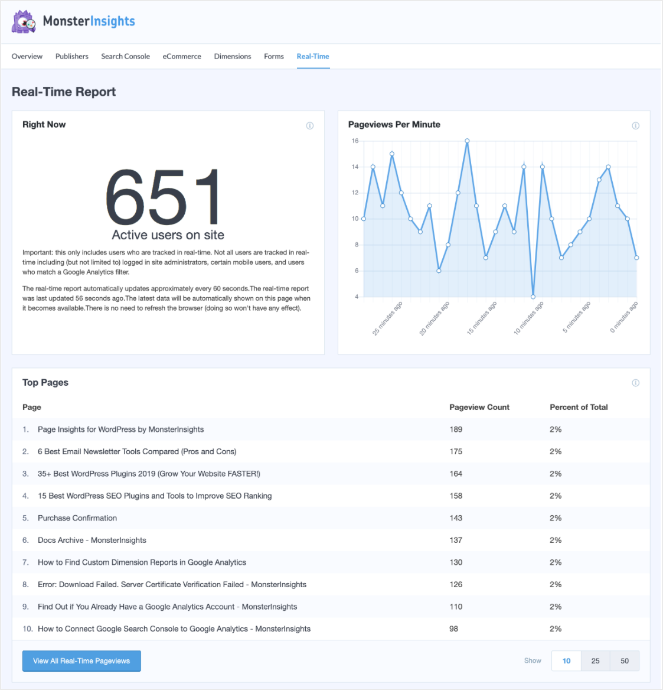Screen dimensions: 663x690
Task: Click pageview count value 126
Action: tap(456, 584)
